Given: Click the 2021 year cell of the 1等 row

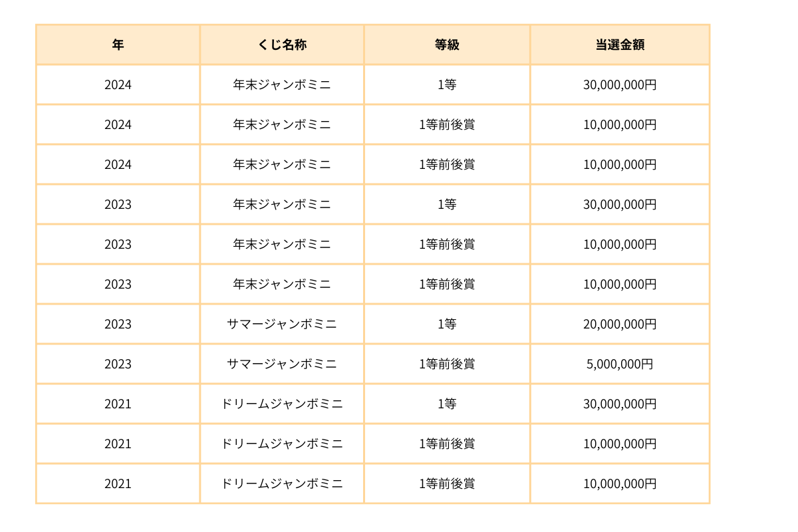Looking at the screenshot, I should tap(118, 404).
